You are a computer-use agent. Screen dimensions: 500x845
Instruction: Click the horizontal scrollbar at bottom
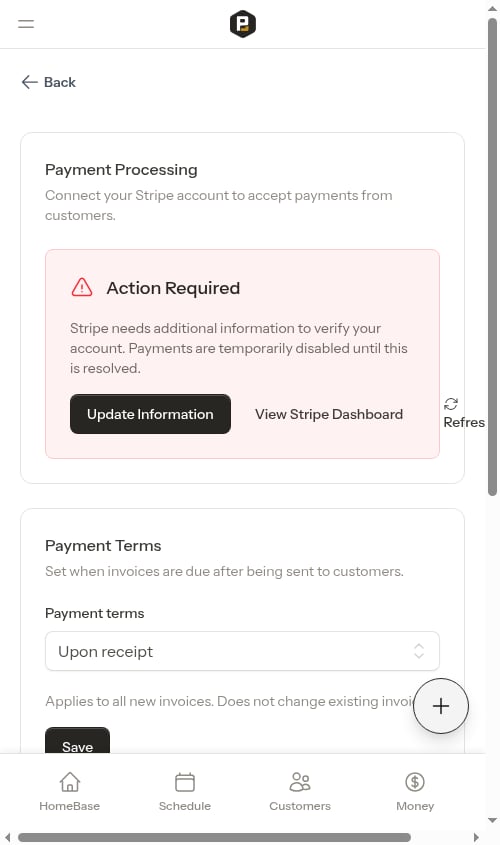pos(214,837)
